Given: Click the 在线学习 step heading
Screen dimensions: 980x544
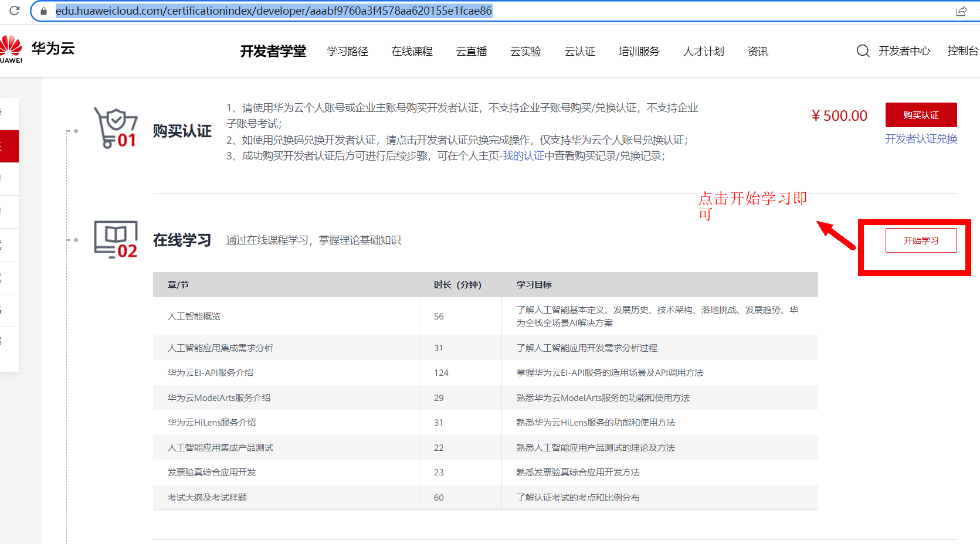Looking at the screenshot, I should 182,240.
